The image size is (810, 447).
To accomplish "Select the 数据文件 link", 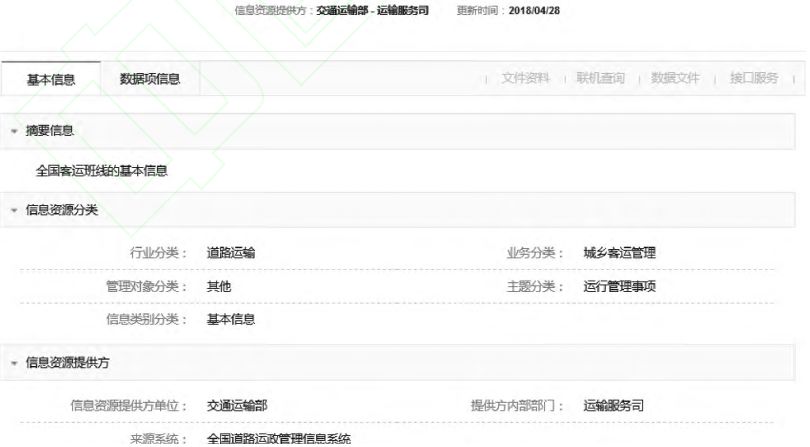I will point(675,78).
